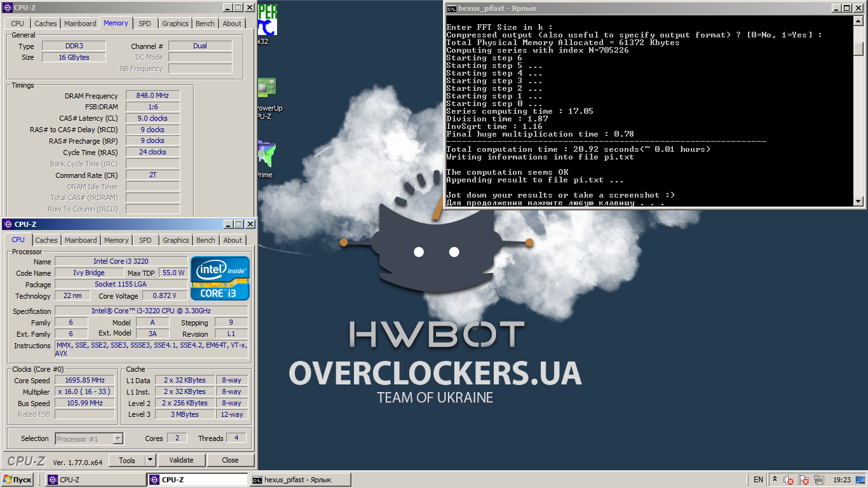Screen dimensions: 868x488
Task: Select the SUPER PI desktop icon at the top
Action: 267,25
